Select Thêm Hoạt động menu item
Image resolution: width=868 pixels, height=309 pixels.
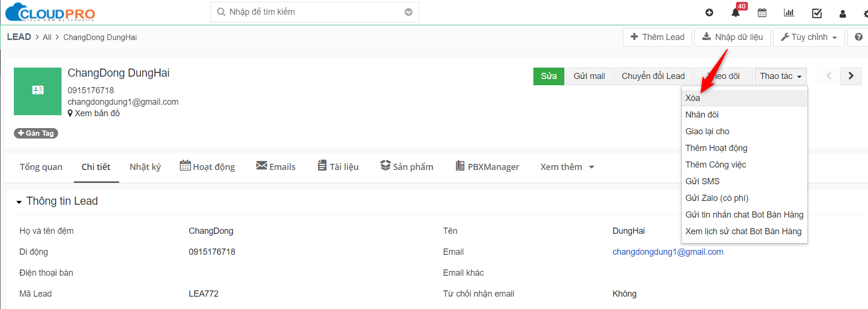coord(744,148)
